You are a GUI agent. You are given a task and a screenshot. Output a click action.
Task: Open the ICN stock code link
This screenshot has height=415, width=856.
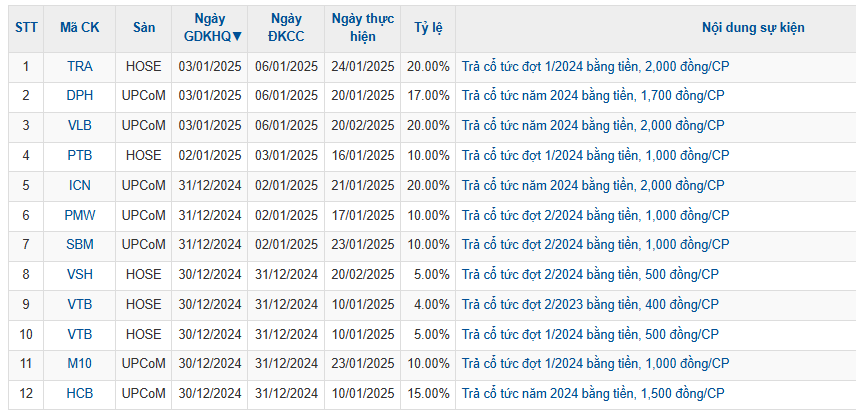click(80, 186)
